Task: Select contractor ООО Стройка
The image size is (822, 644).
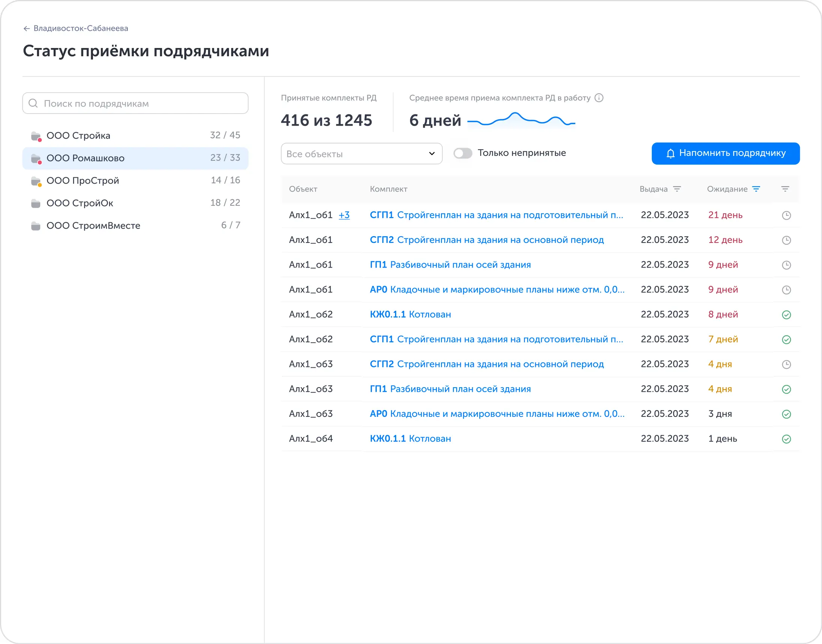Action: (135, 135)
